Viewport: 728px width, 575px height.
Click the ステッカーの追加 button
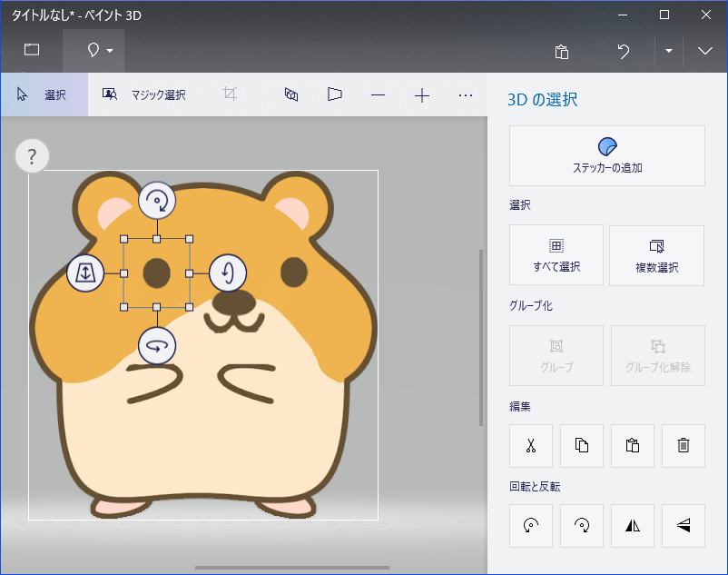[606, 155]
